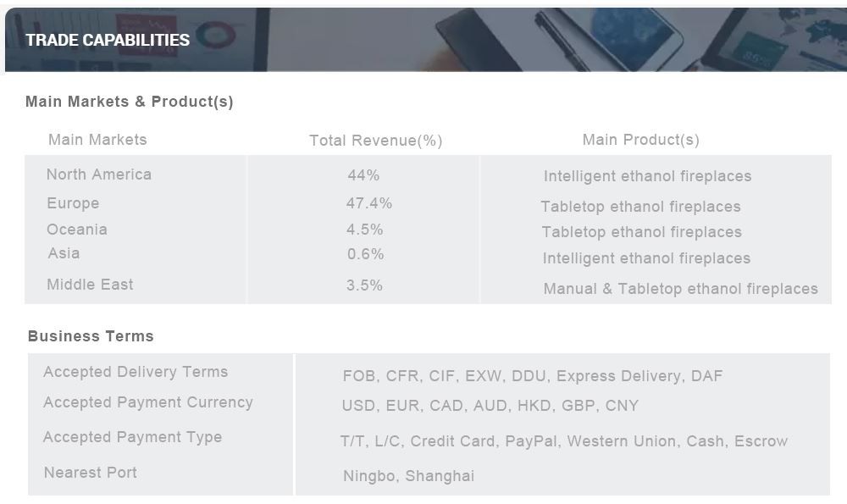
Task: Select the Nearest Port label
Action: 91,473
